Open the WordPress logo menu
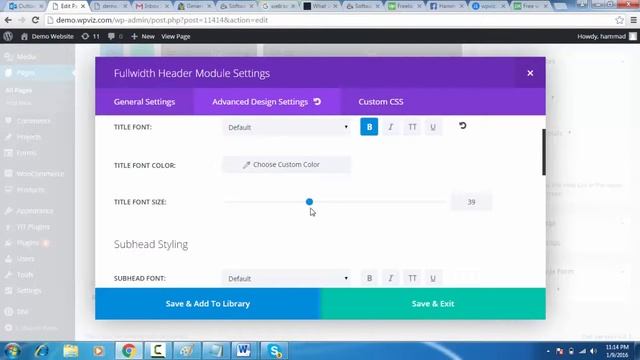The image size is (640, 360). click(x=8, y=36)
